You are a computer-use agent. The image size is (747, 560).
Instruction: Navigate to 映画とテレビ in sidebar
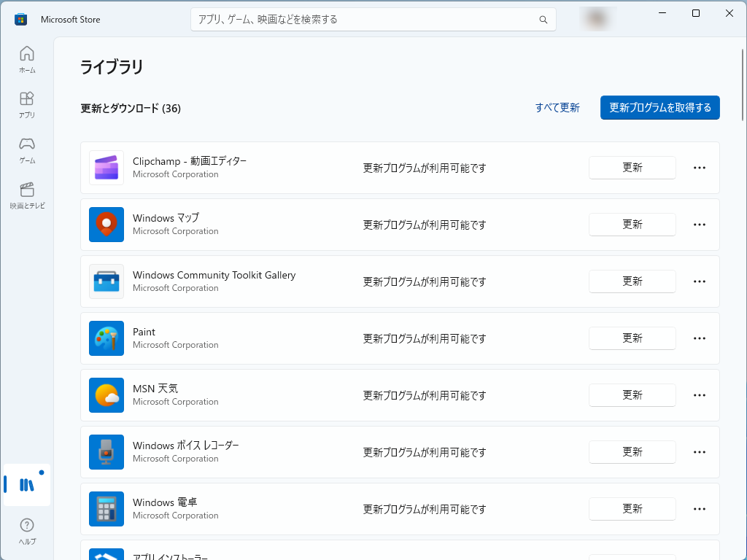(x=26, y=195)
